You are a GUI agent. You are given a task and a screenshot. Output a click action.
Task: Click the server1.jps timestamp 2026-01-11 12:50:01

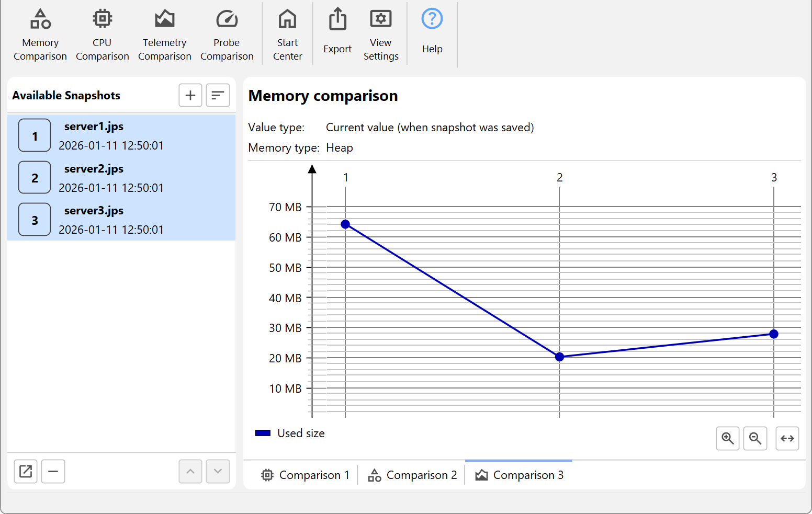click(x=111, y=145)
